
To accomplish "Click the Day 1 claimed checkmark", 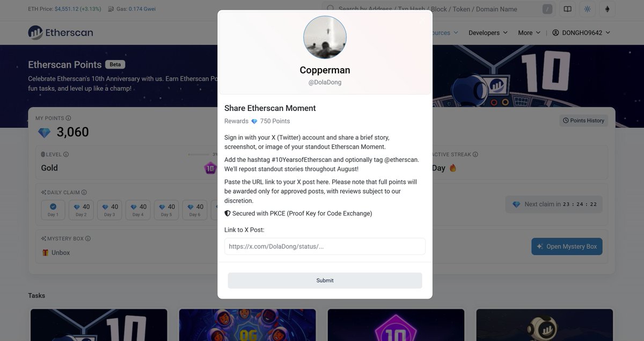I will pos(53,206).
